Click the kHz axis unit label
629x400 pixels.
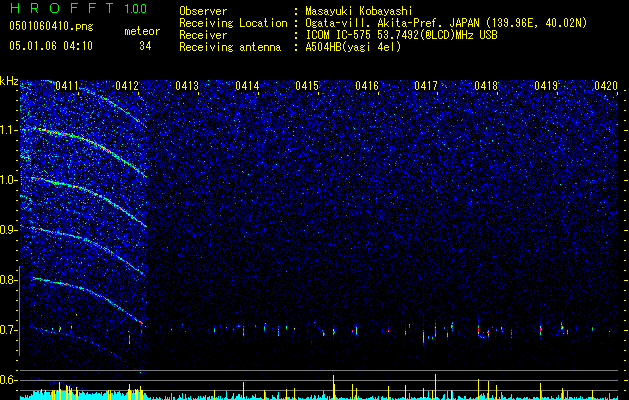point(9,81)
